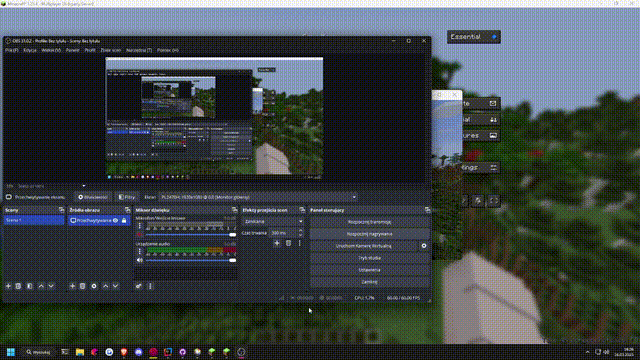
Task: Open scene filters icon in Sceny panel
Action: coord(29,286)
